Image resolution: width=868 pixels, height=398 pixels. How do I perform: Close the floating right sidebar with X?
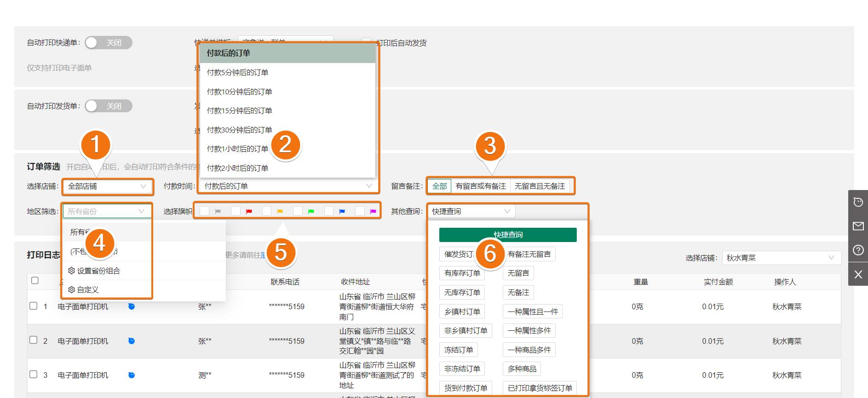click(x=858, y=275)
